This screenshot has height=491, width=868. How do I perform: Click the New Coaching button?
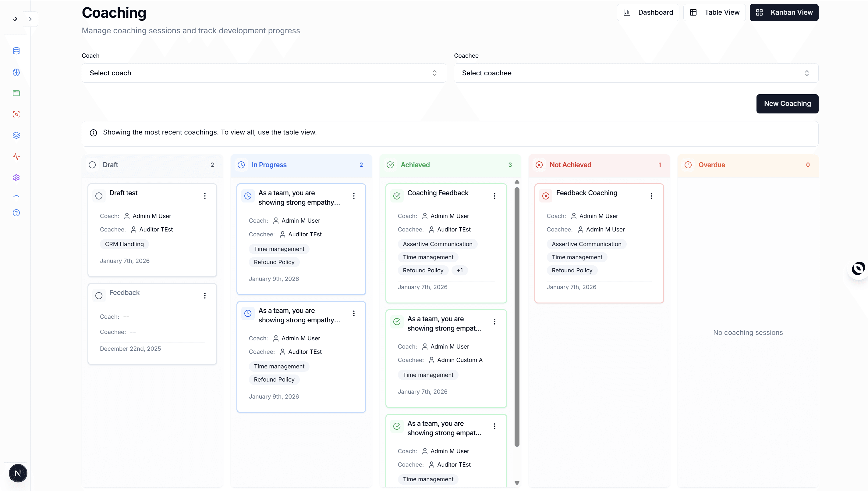(787, 103)
